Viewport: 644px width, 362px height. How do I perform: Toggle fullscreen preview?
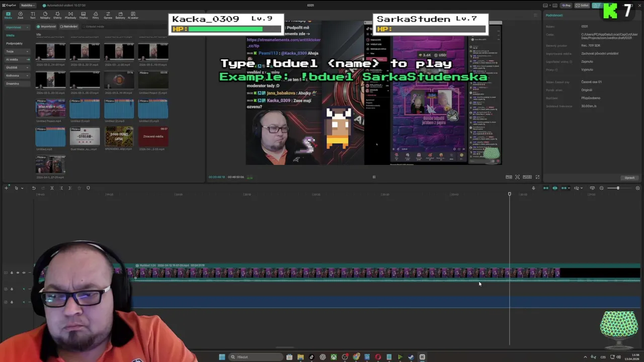point(537,177)
